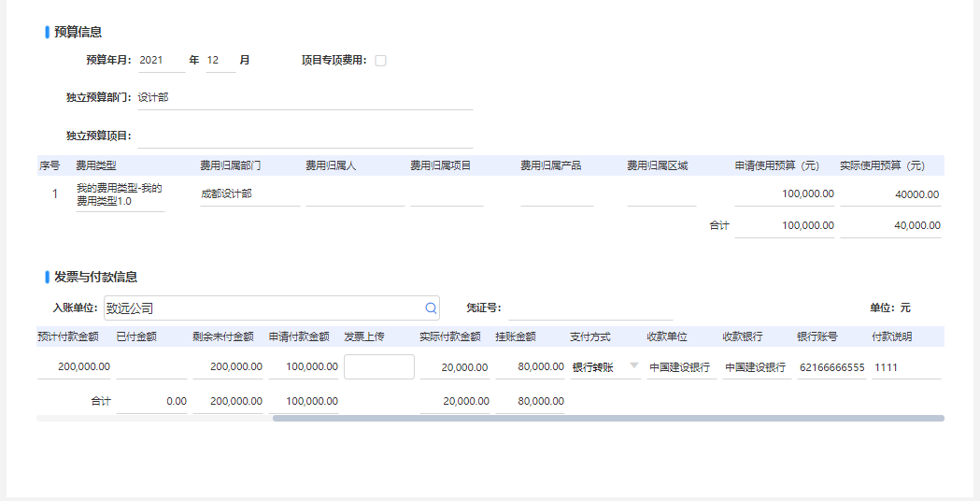Click the 实际使用预算（元） column header
980x501 pixels.
(x=882, y=165)
